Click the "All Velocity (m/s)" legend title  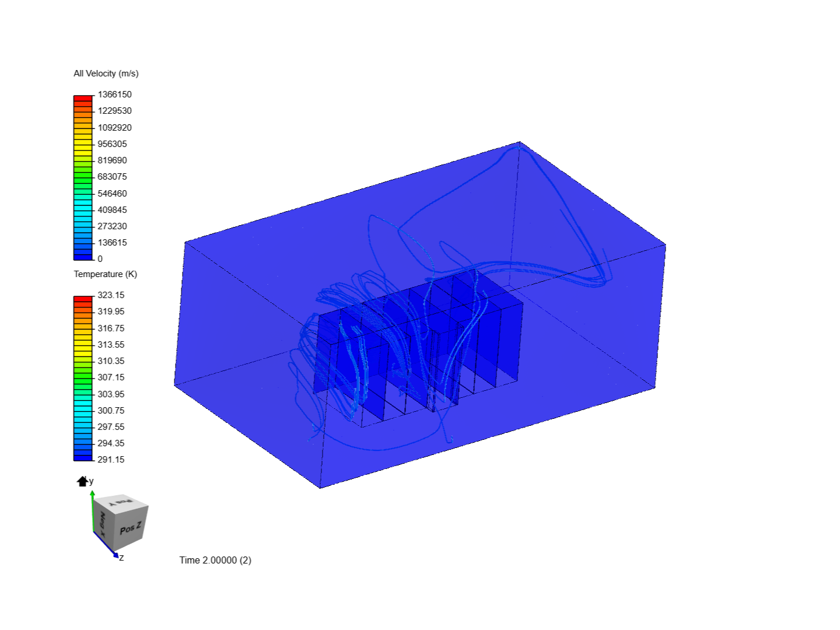pos(106,73)
